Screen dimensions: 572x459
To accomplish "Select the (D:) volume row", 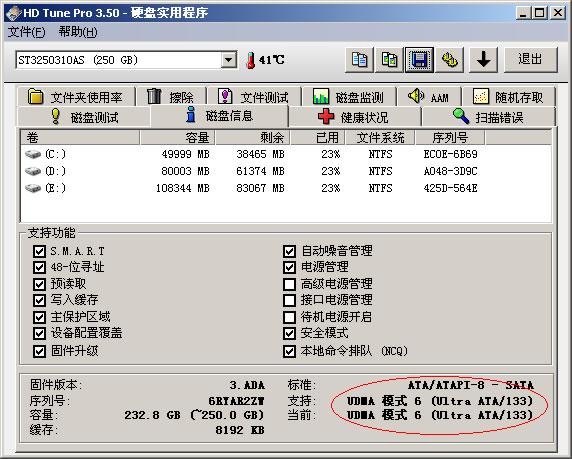I will (x=286, y=171).
